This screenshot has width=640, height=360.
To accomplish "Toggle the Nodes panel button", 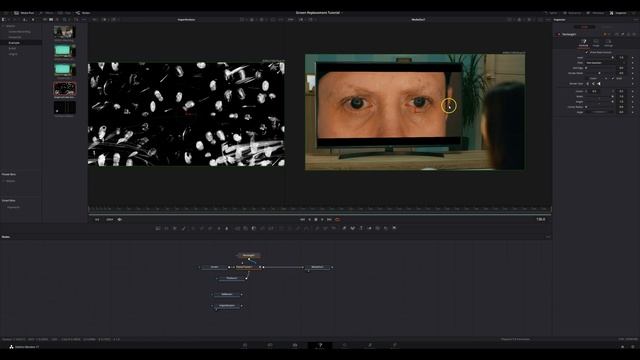I will pyautogui.click(x=83, y=13).
